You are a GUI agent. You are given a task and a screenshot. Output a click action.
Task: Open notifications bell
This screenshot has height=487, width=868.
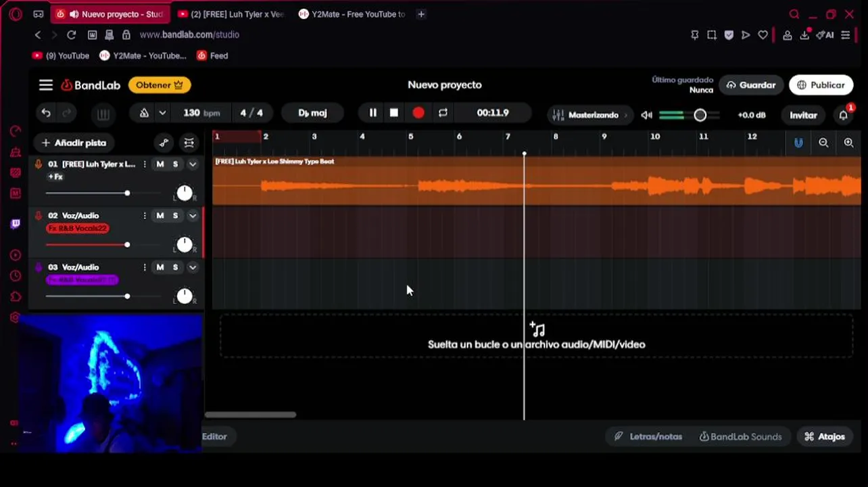[844, 115]
